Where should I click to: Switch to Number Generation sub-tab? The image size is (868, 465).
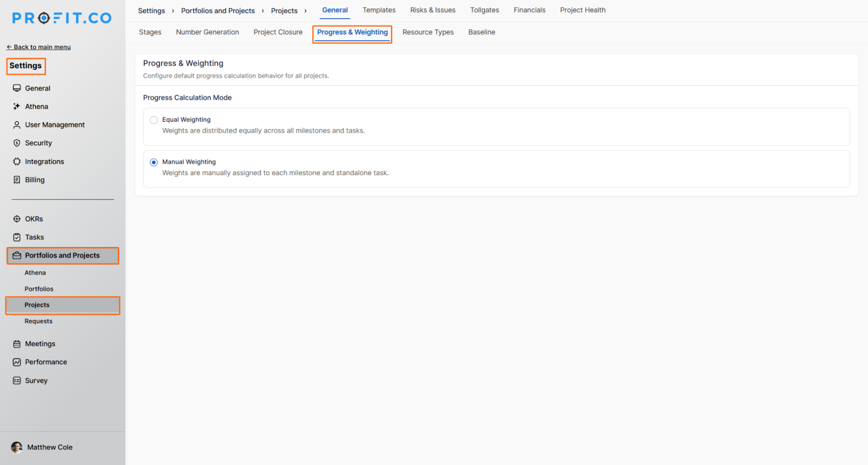click(208, 32)
